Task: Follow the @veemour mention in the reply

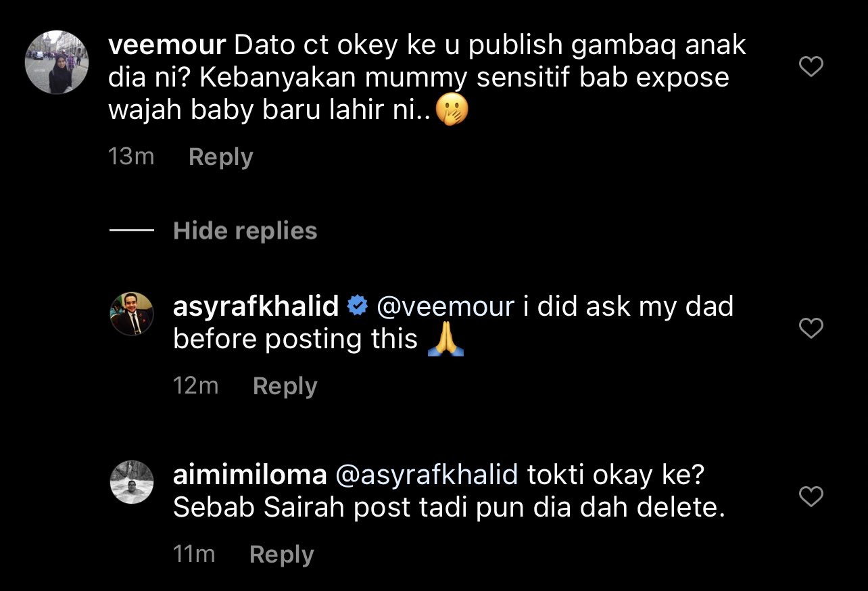Action: 445,307
